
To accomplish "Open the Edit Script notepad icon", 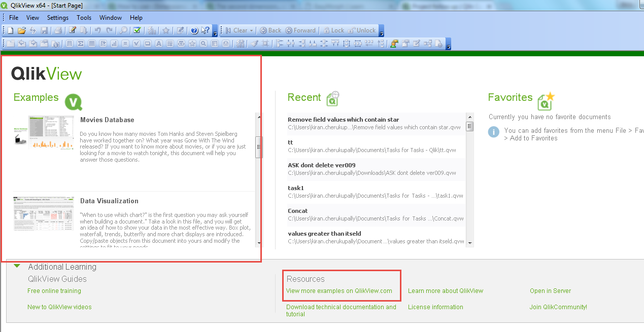I will (x=73, y=30).
